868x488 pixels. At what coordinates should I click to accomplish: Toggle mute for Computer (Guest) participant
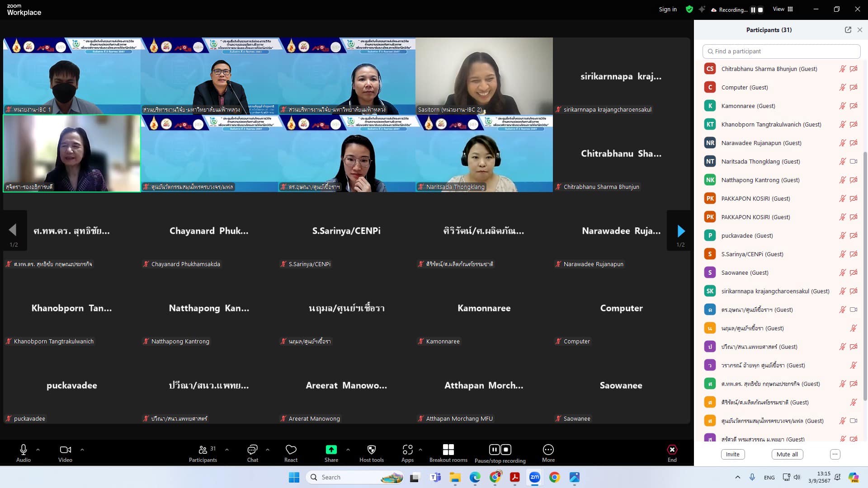[842, 87]
